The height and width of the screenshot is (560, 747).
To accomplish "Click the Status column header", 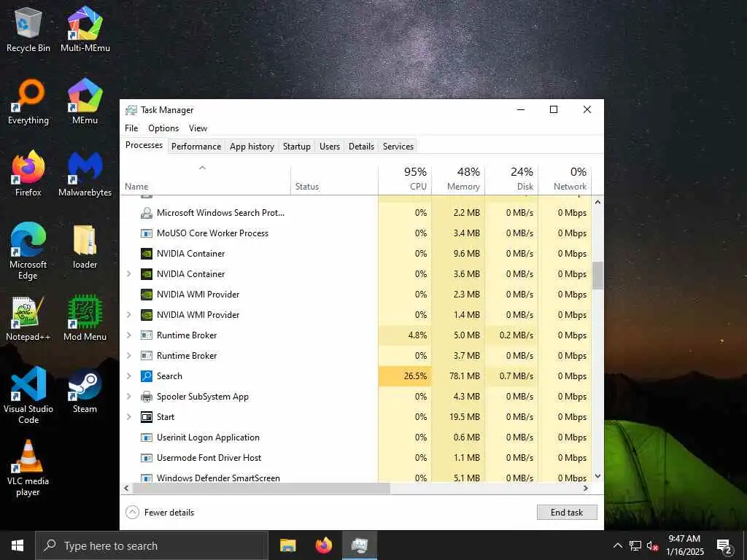I will [334, 179].
